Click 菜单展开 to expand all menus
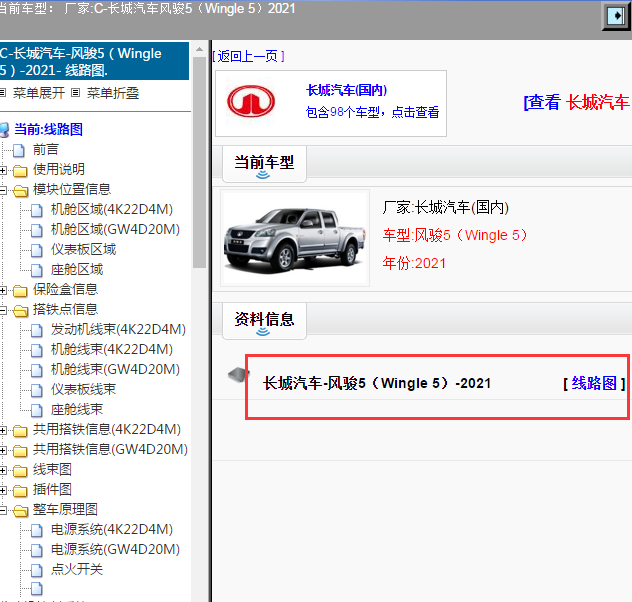Image resolution: width=632 pixels, height=602 pixels. pos(39,93)
